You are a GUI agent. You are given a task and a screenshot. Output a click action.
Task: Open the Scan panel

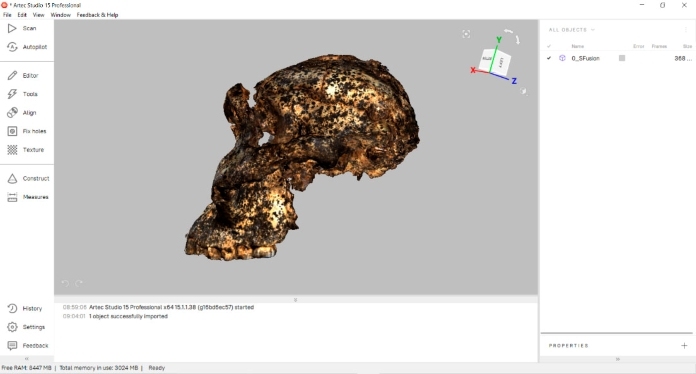(27, 28)
